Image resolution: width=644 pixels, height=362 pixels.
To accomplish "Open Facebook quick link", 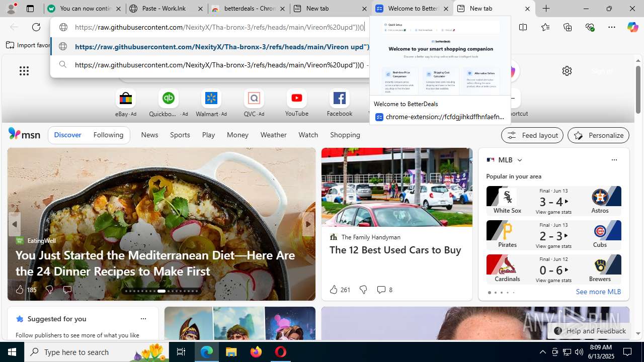I will pos(340,103).
